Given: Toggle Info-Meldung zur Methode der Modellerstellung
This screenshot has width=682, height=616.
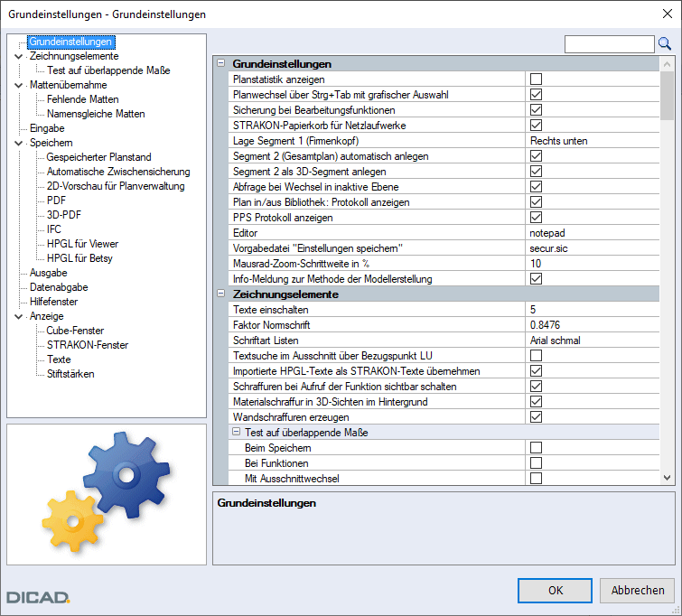Looking at the screenshot, I should pyautogui.click(x=536, y=279).
